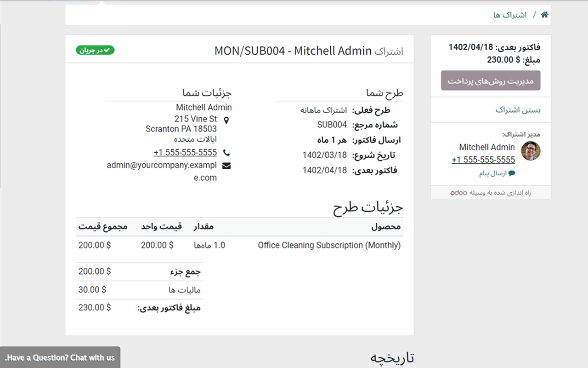The image size is (588, 368).
Task: Click Mitchell Admin's avatar photo
Action: coord(531,151)
